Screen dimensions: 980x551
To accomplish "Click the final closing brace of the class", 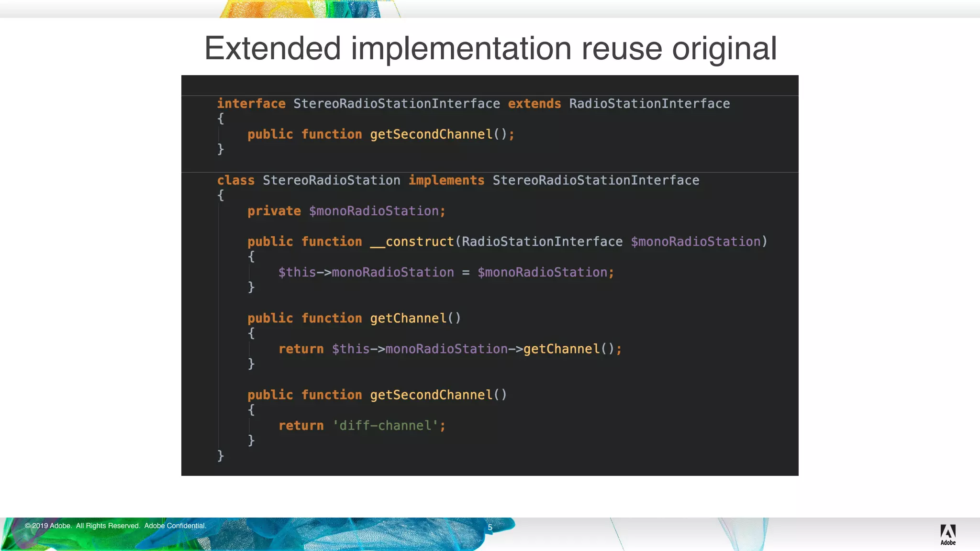I will point(221,455).
